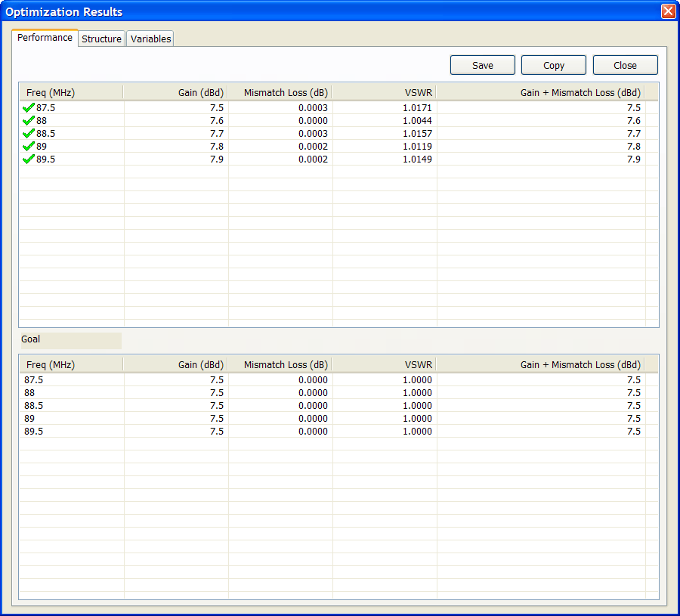Select the 7.6 gain value for 88 MHz
The image size is (680, 616).
(217, 121)
